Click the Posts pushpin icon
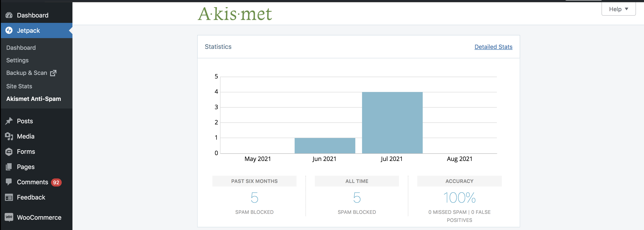The height and width of the screenshot is (230, 644). tap(9, 121)
